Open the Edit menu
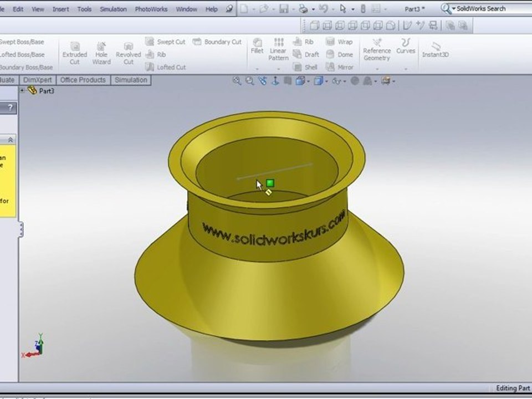532x399 pixels. tap(18, 9)
